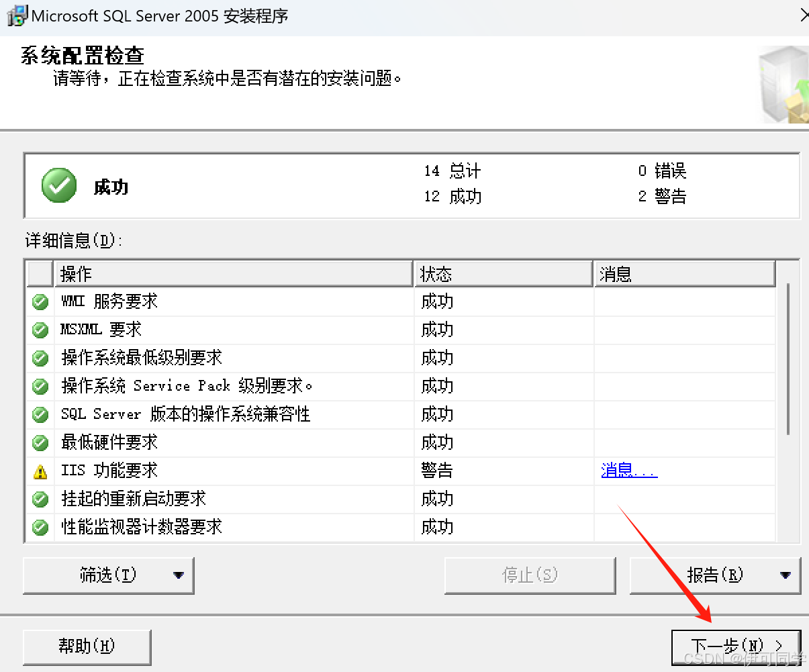Click the 14 总计 summary text

[x=453, y=171]
